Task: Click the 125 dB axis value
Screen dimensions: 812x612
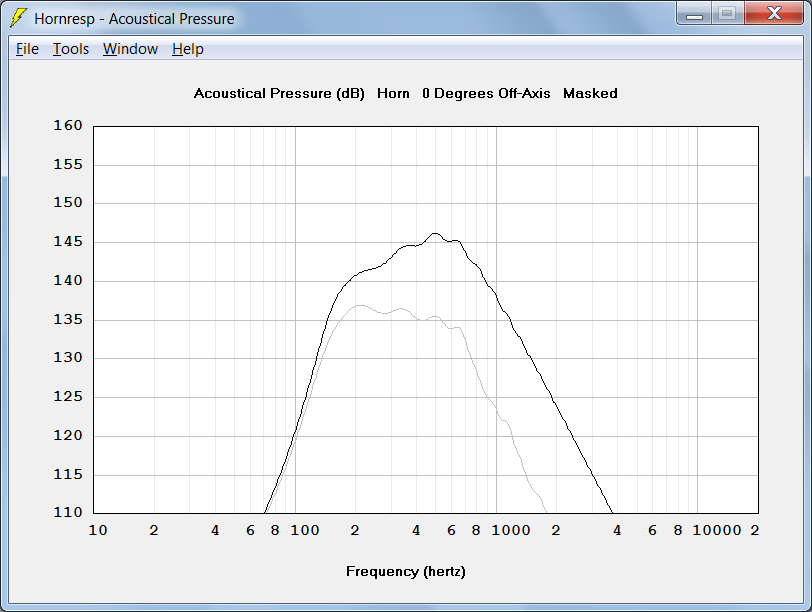Action: (x=68, y=397)
